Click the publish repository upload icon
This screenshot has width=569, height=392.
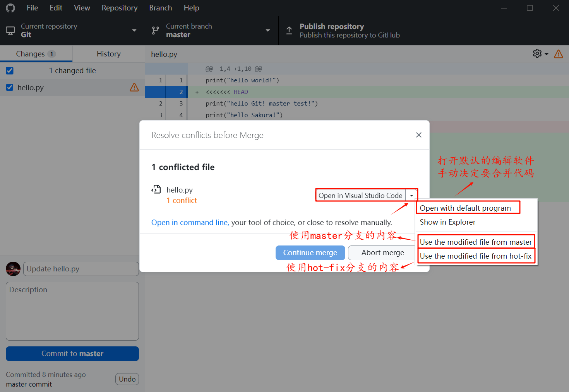[x=289, y=31]
